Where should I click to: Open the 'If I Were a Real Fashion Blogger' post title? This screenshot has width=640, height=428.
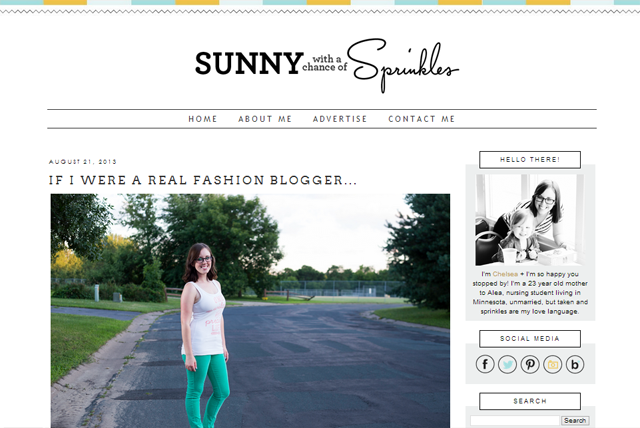tap(203, 180)
